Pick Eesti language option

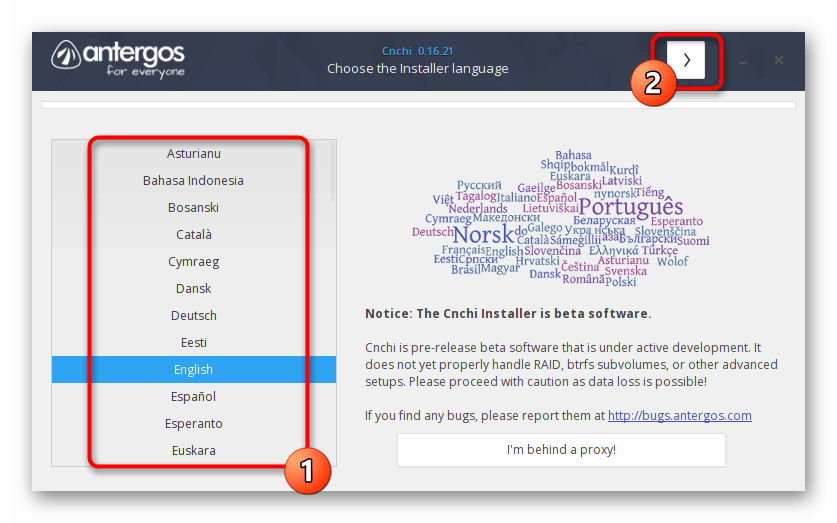tap(193, 343)
